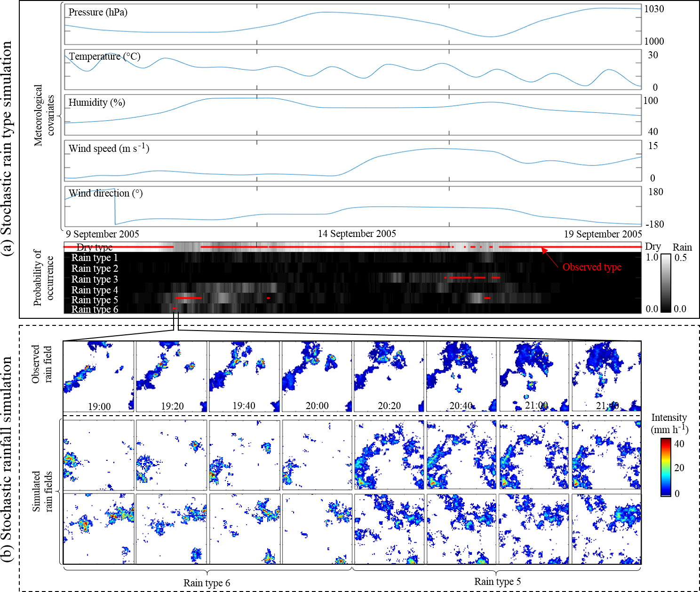
Task: Click the '14 September 2005' date label
Action: (x=357, y=234)
